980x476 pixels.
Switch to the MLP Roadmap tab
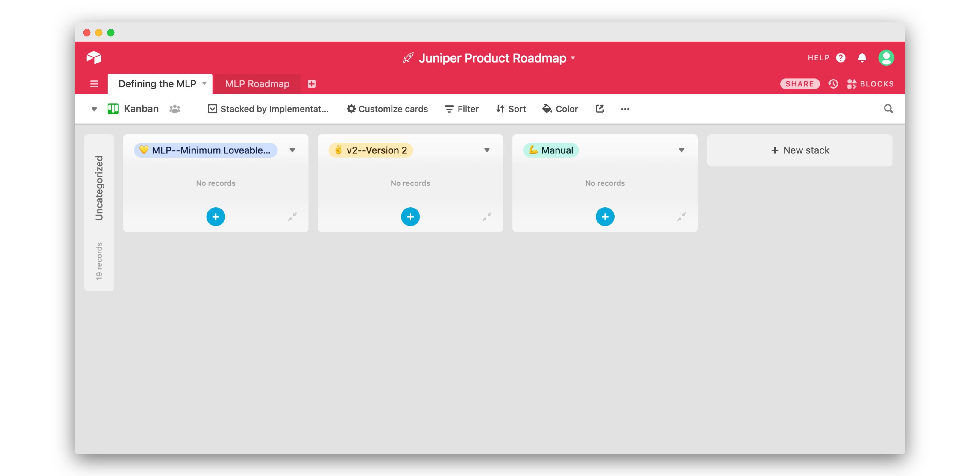tap(257, 84)
